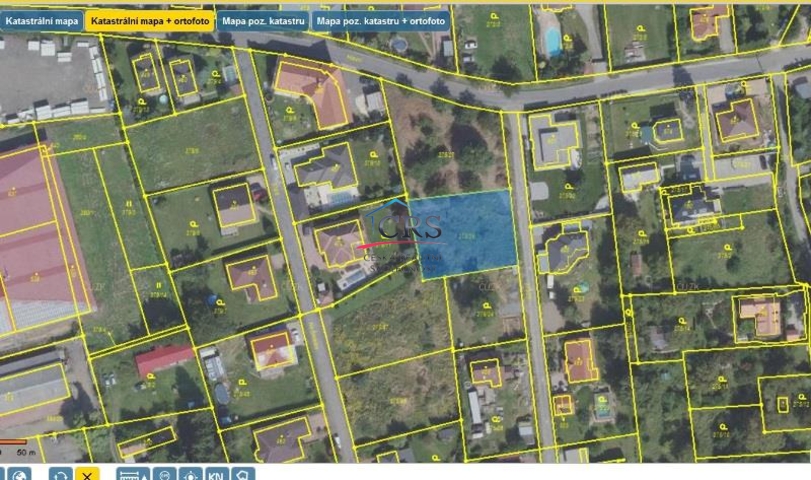Click the round icon after the ruler

[166, 474]
